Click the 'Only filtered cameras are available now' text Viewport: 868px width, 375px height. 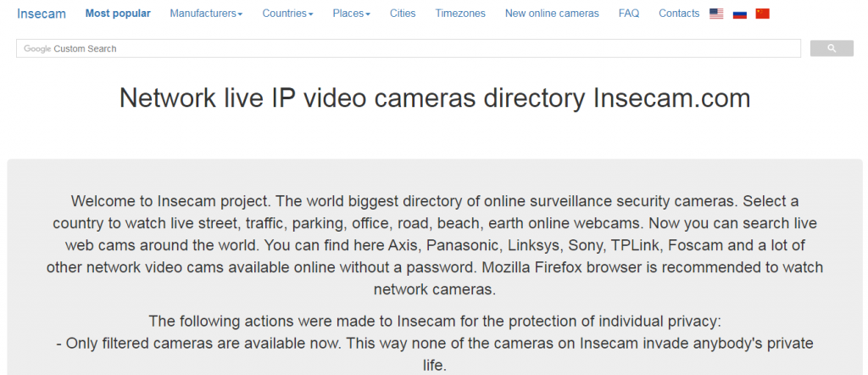click(x=435, y=355)
